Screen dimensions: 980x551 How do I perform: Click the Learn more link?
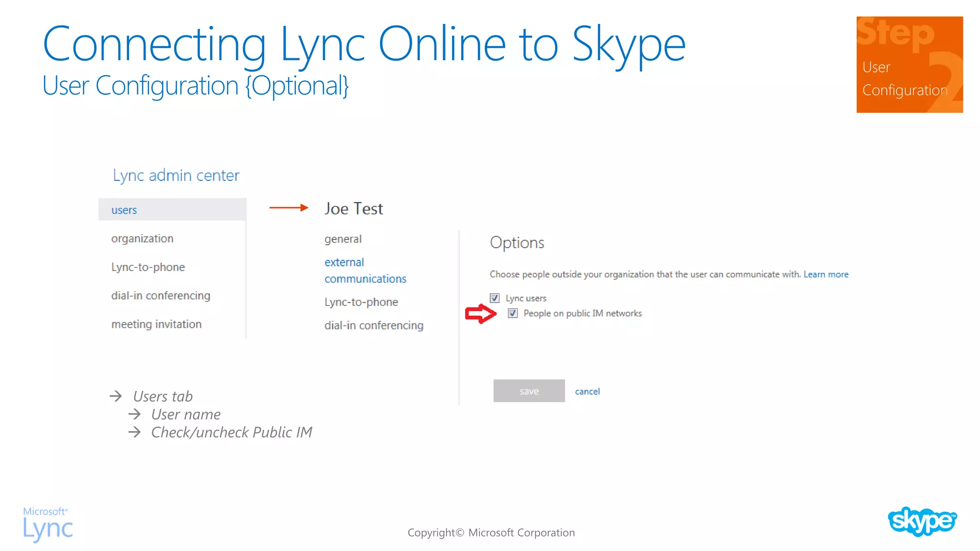pyautogui.click(x=826, y=274)
